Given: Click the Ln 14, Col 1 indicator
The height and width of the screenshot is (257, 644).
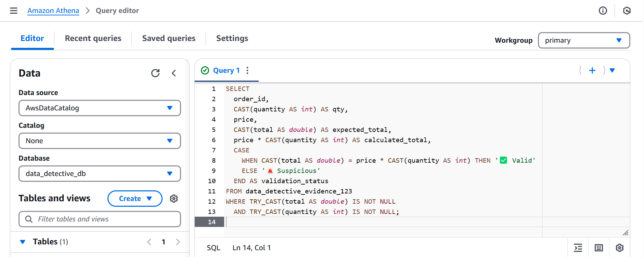Looking at the screenshot, I should (x=252, y=248).
